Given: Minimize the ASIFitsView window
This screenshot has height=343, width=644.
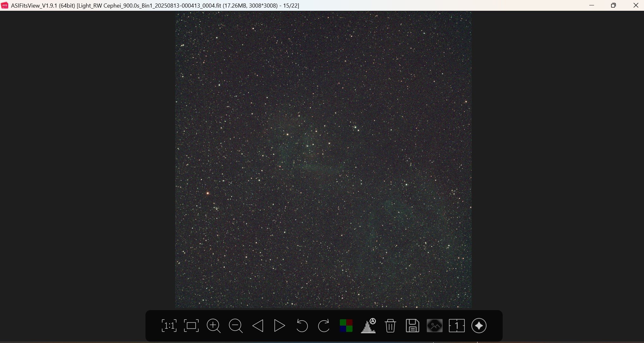Looking at the screenshot, I should [592, 5].
